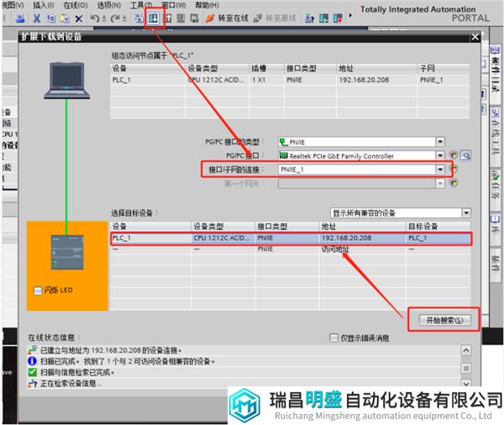Click the 子网 column header
The height and width of the screenshot is (425, 504).
[x=428, y=69]
